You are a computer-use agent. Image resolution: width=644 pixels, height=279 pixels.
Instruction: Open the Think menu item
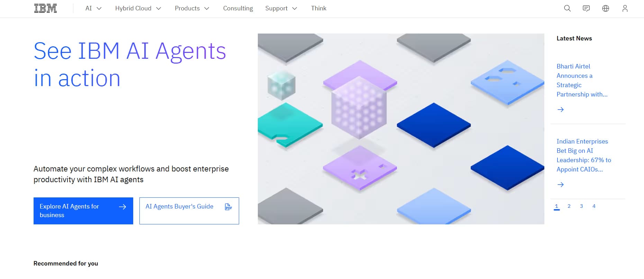pos(319,8)
